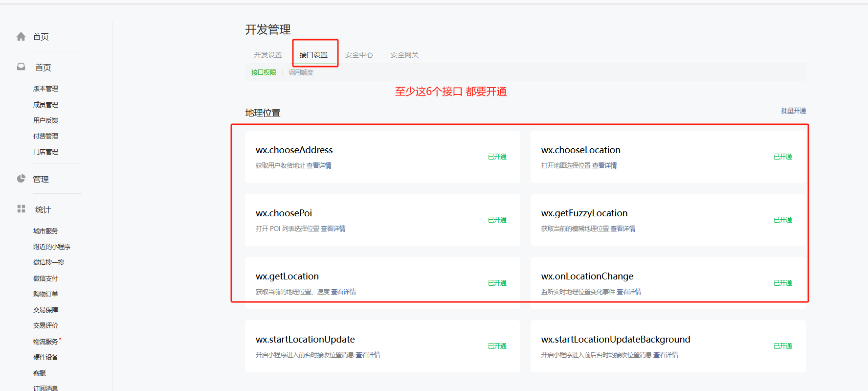
Task: Open 购物订单 in the sidebar
Action: pos(45,294)
